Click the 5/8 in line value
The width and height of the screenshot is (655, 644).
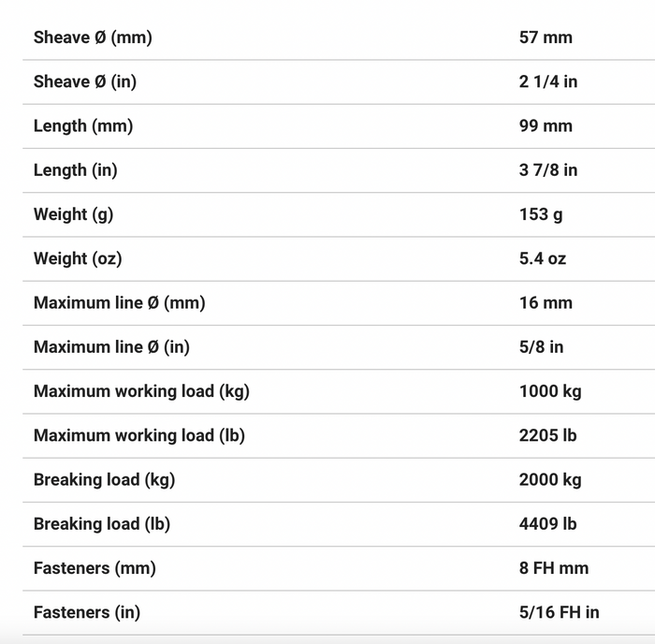tap(541, 347)
